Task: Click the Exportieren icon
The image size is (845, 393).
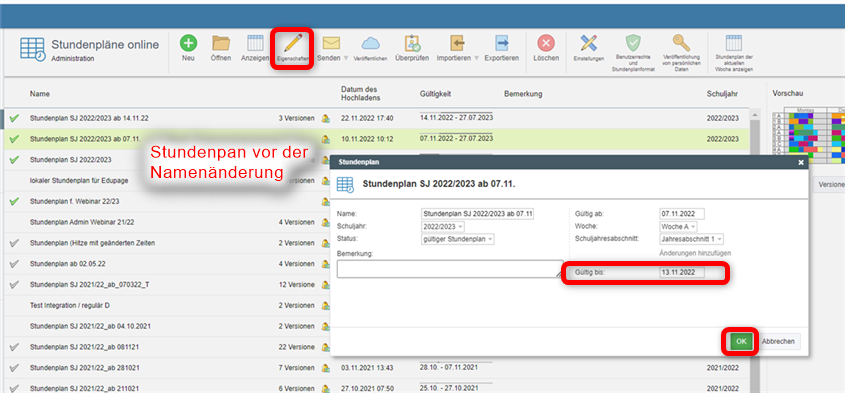Action: (501, 44)
